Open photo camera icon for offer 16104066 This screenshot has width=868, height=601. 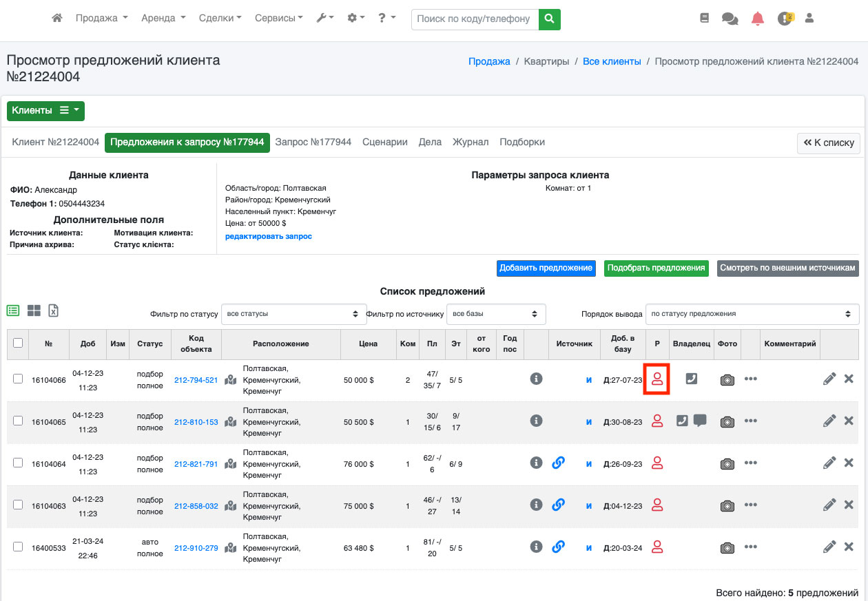pyautogui.click(x=727, y=380)
